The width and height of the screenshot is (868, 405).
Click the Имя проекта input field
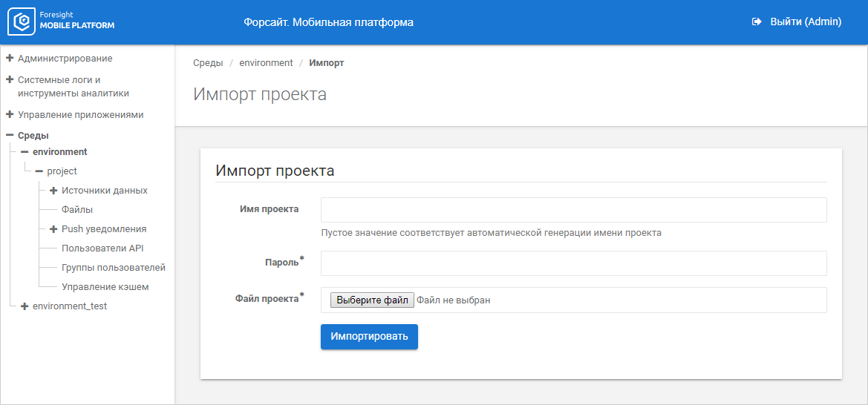(573, 210)
